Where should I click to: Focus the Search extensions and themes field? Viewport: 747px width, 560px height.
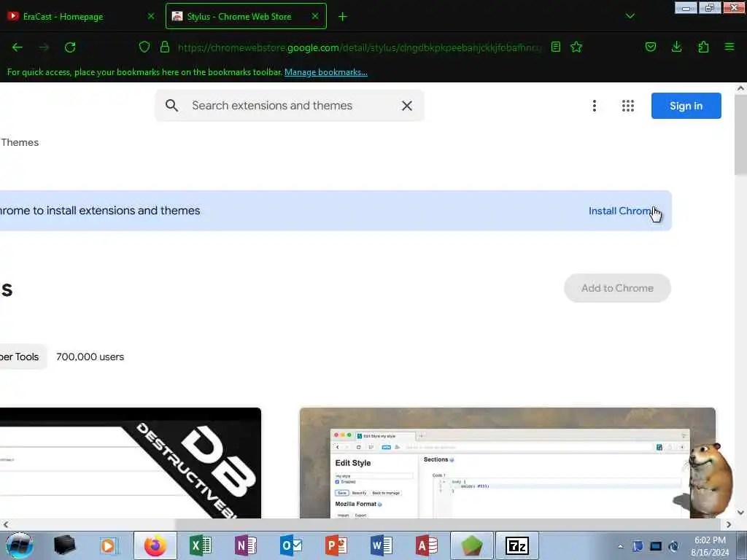290,106
